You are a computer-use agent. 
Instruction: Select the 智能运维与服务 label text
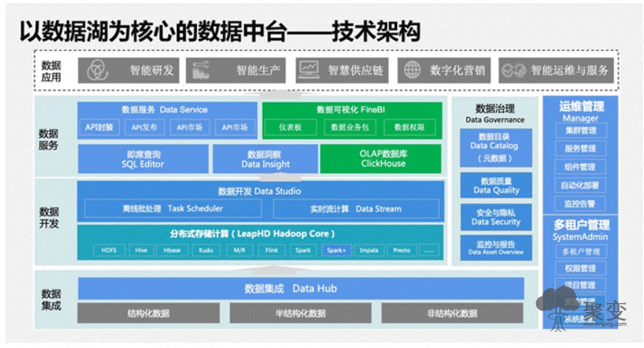[569, 71]
